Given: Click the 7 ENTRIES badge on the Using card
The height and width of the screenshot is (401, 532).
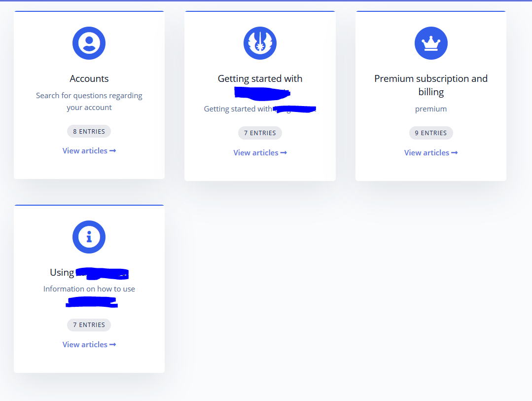Looking at the screenshot, I should [x=89, y=325].
